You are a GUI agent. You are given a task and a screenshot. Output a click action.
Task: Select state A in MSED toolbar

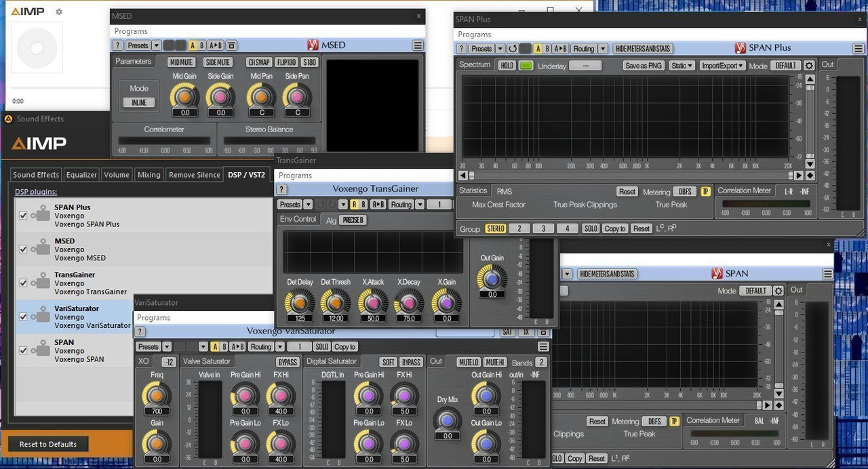[x=193, y=45]
